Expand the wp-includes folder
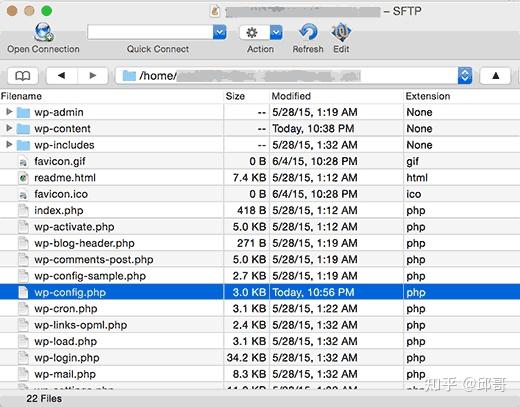Image resolution: width=520 pixels, height=407 pixels. click(x=9, y=144)
